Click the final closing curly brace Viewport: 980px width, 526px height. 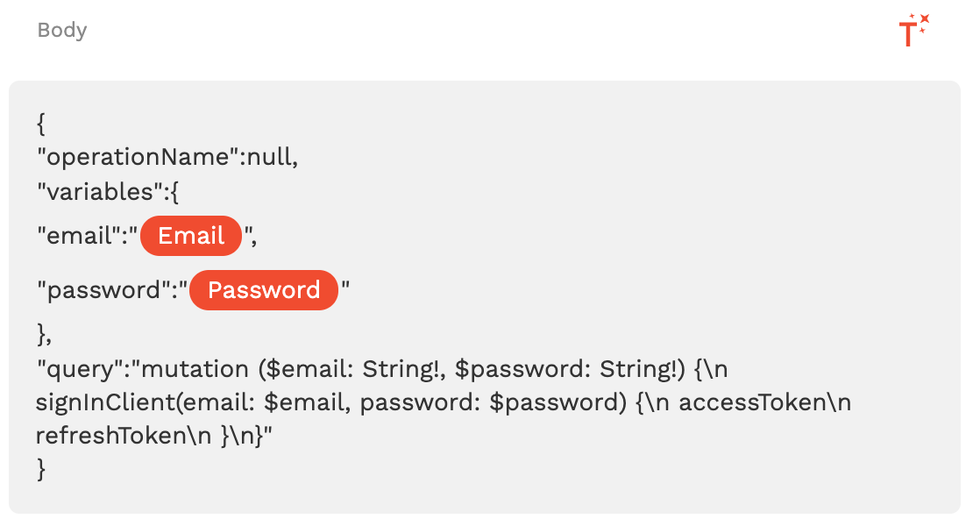tap(41, 469)
